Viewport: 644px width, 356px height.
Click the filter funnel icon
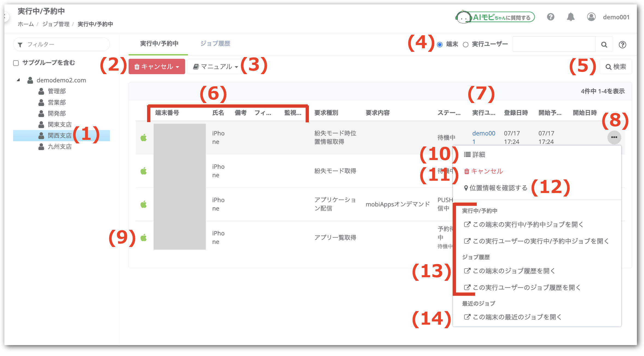[x=20, y=45]
